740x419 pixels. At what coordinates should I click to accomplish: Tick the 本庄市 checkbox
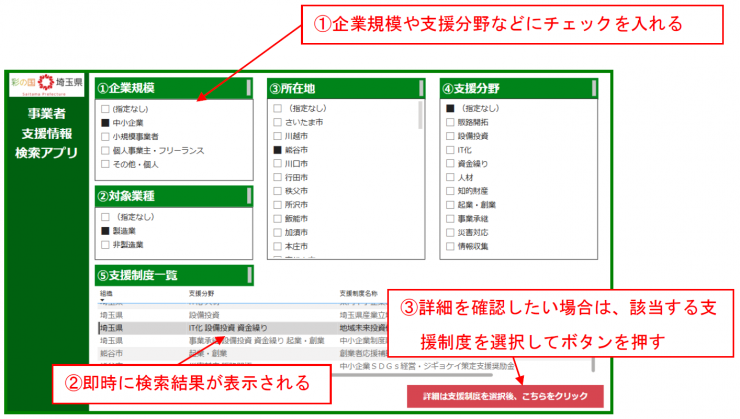pyautogui.click(x=278, y=246)
